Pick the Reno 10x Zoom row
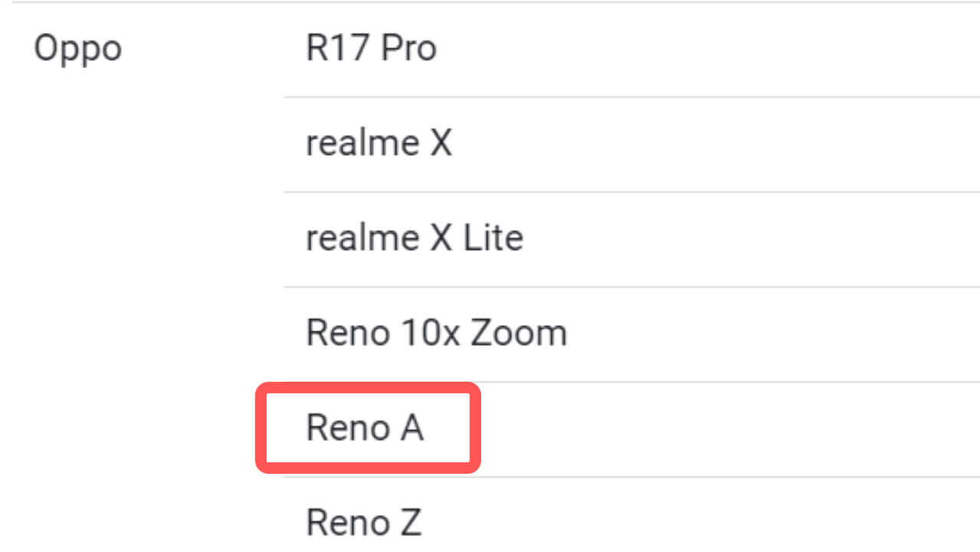The image size is (980, 552). tap(436, 333)
